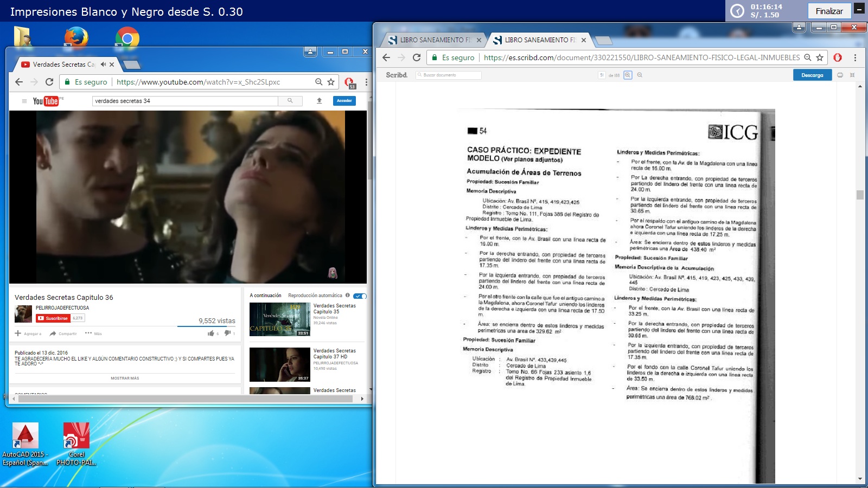Click the YouTube upload arrow icon
The width and height of the screenshot is (868, 488).
click(x=319, y=101)
